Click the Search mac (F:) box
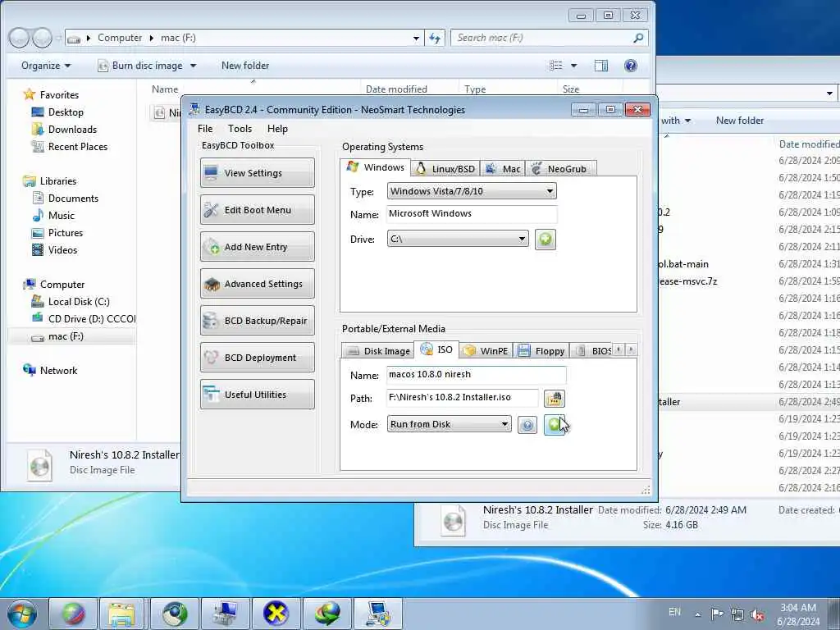 (550, 38)
